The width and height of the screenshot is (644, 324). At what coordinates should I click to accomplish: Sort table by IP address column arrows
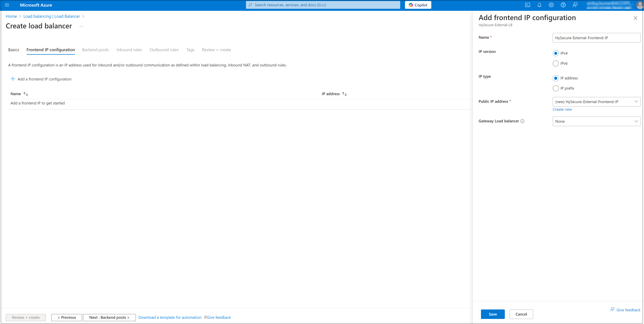coord(344,94)
